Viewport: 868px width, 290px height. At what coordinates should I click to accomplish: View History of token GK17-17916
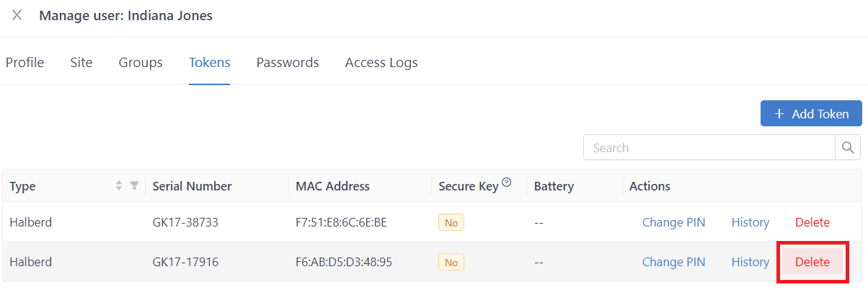[750, 262]
